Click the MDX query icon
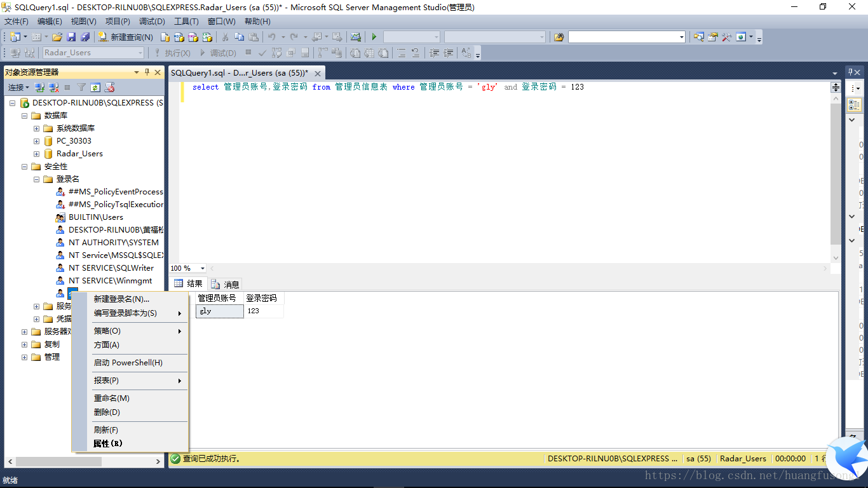This screenshot has width=868, height=488. [x=179, y=37]
